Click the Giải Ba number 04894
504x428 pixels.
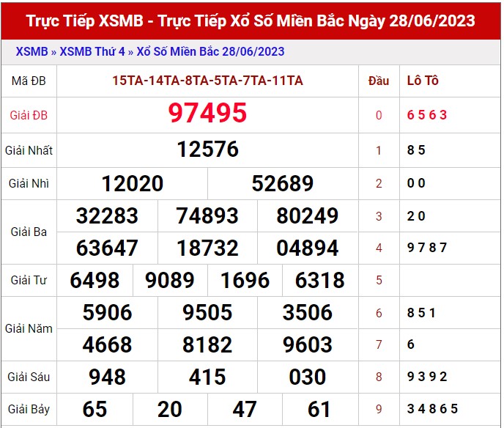308,248
